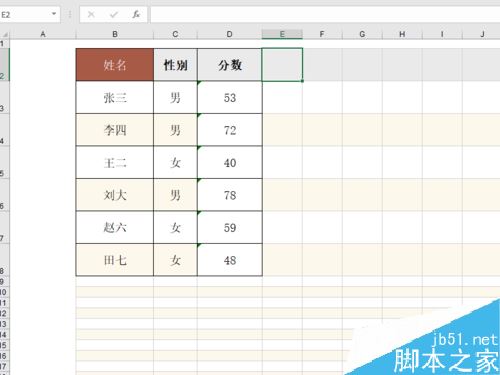
Task: Select column A header
Action: tap(43, 34)
